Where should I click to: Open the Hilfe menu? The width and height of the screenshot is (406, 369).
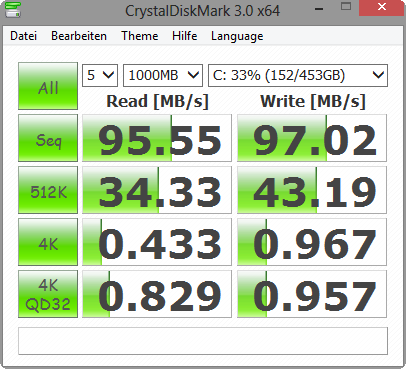pos(185,36)
